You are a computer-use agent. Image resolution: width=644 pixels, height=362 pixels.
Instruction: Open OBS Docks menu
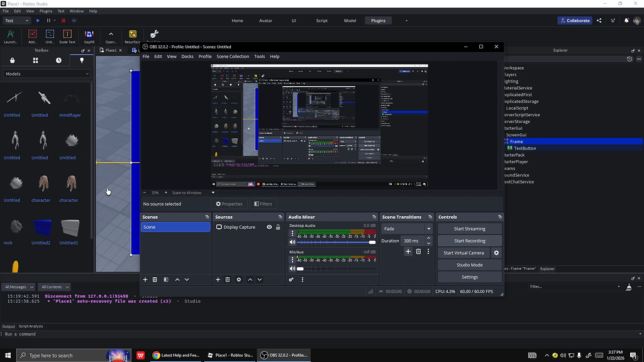pyautogui.click(x=187, y=57)
